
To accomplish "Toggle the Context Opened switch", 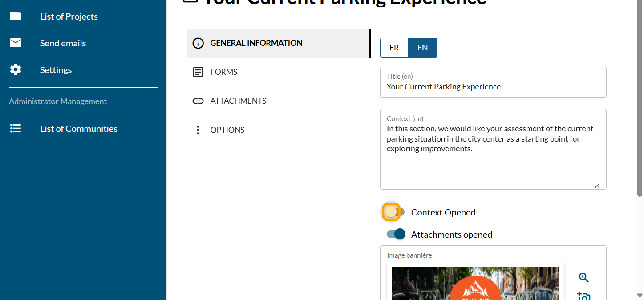I will (394, 212).
